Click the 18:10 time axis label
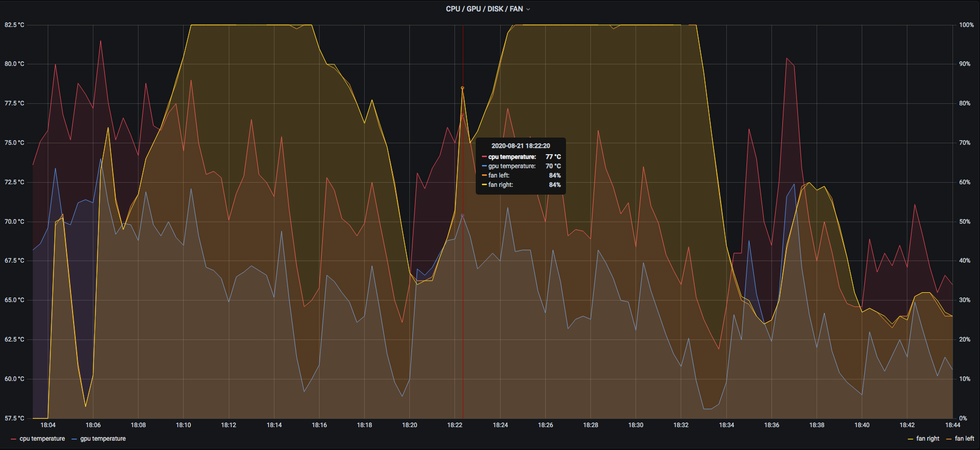 [183, 425]
